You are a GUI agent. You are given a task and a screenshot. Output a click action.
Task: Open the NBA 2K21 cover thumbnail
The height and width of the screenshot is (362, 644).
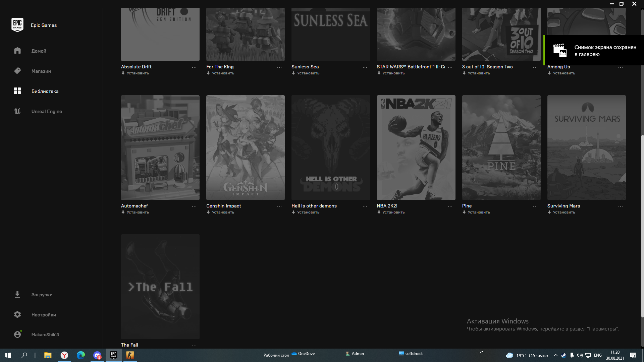click(x=416, y=147)
